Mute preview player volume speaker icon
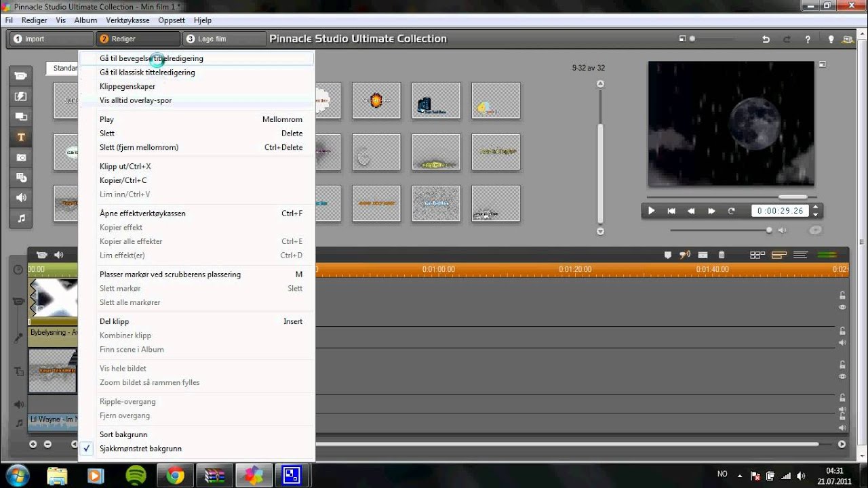Viewport: 868px width, 488px height. (782, 230)
